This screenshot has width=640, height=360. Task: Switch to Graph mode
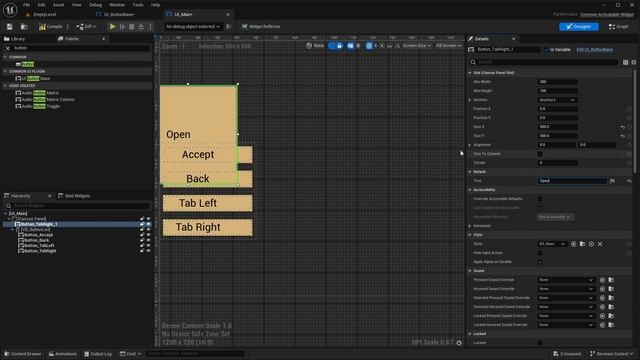click(618, 27)
